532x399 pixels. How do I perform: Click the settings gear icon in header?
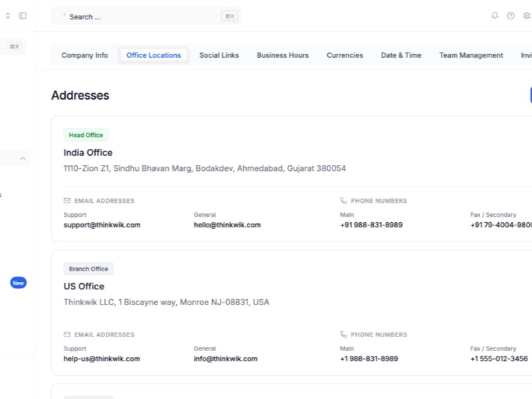point(527,16)
